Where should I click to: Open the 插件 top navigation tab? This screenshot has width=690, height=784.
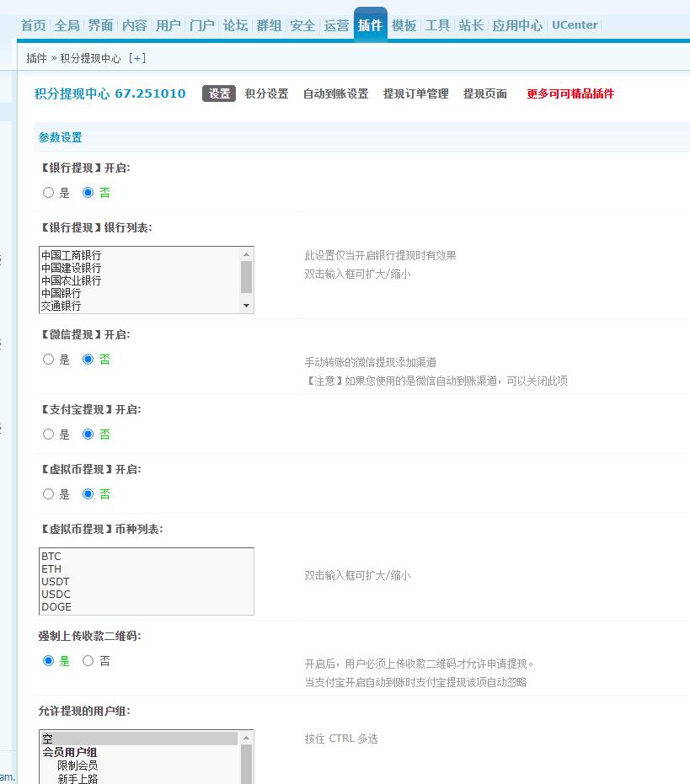pyautogui.click(x=370, y=25)
